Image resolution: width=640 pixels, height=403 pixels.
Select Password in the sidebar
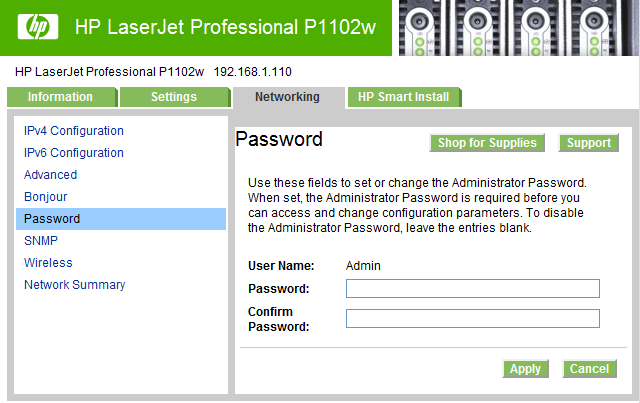click(x=121, y=219)
